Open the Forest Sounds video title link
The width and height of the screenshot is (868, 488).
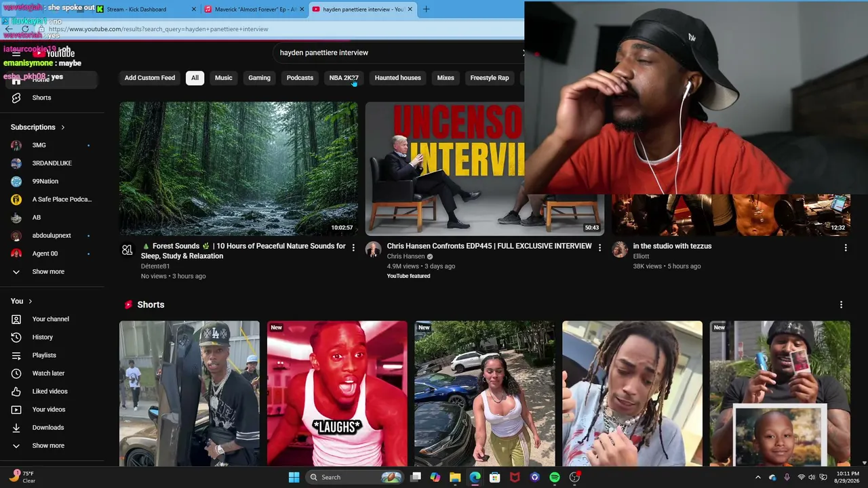tap(243, 251)
